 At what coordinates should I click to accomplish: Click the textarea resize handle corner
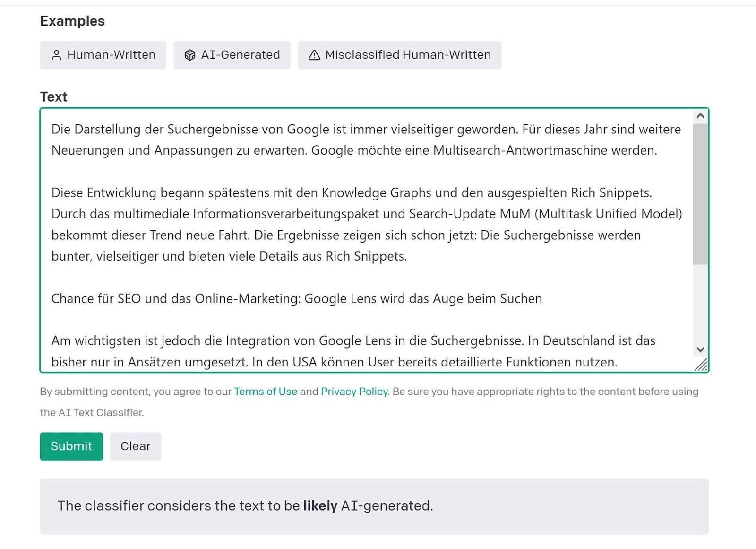(701, 365)
